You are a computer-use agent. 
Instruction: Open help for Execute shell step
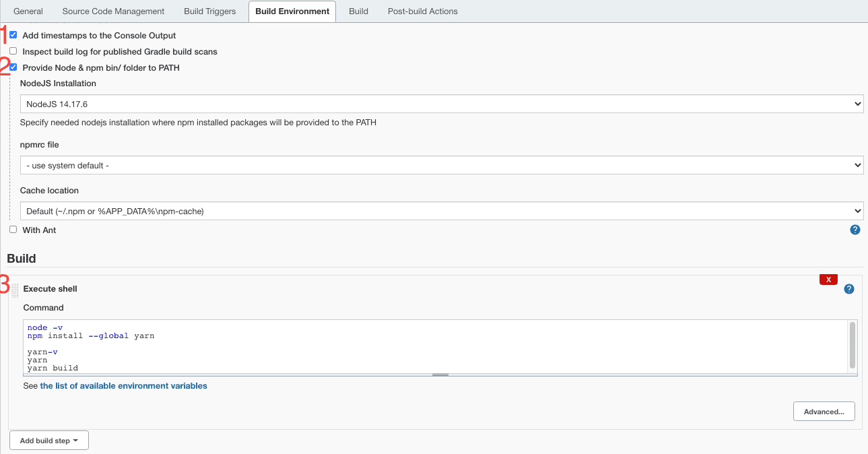(849, 289)
